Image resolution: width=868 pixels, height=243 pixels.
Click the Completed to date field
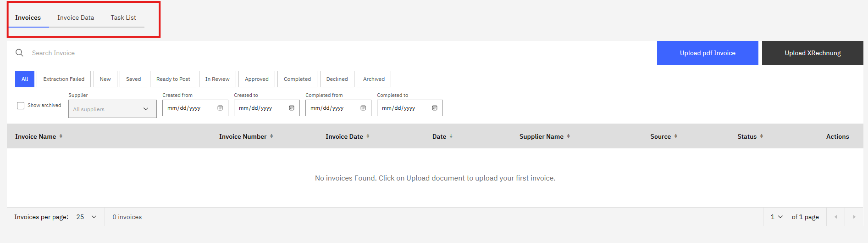point(410,108)
